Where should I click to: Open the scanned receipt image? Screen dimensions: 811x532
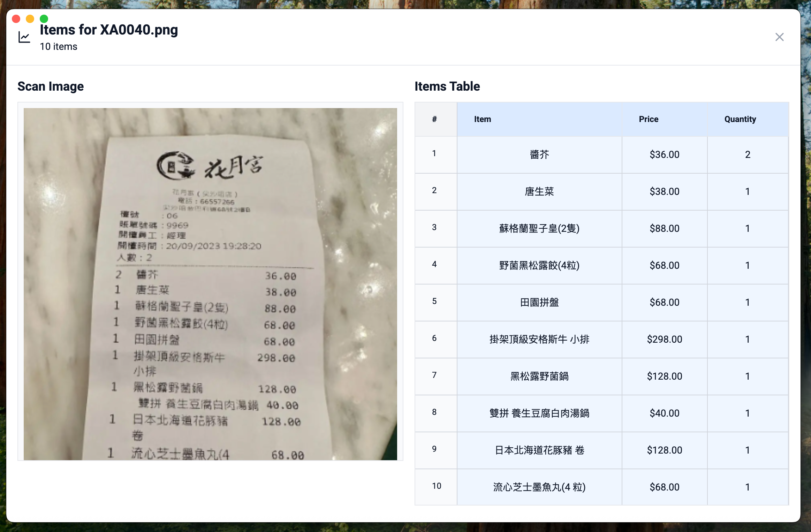[x=210, y=284]
